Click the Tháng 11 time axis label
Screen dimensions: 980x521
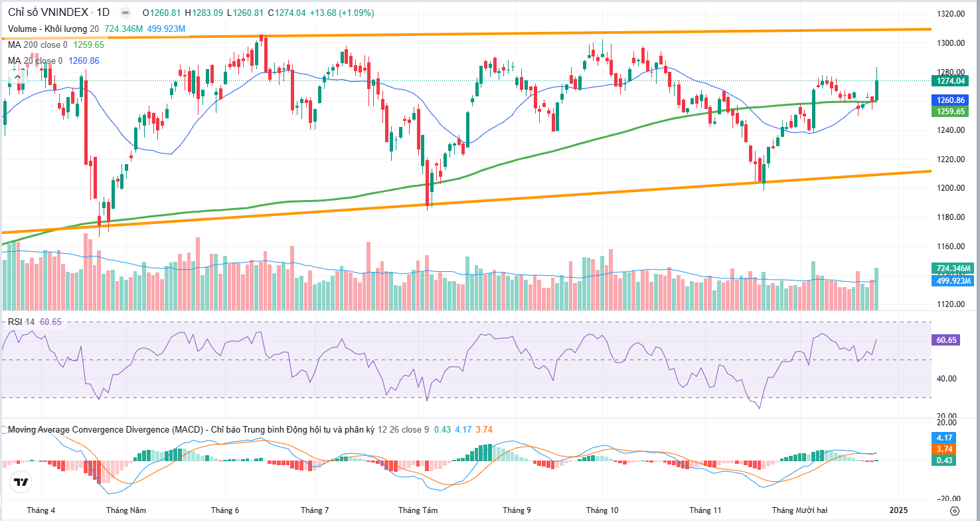click(705, 510)
